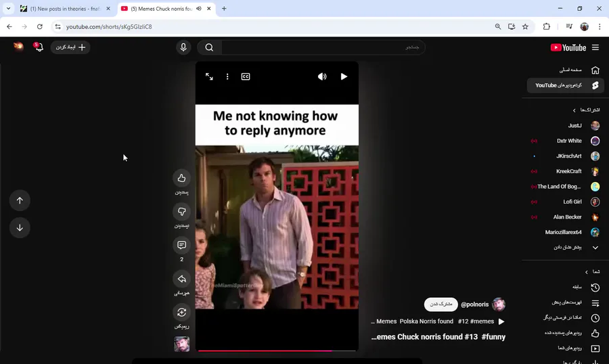This screenshot has height=364, width=609.
Task: Open Watch later in the sidebar
Action: pos(565,318)
